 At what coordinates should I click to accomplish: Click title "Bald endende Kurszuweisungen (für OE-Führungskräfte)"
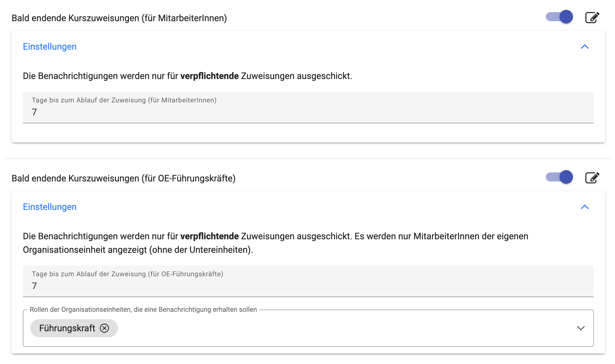[x=124, y=178]
